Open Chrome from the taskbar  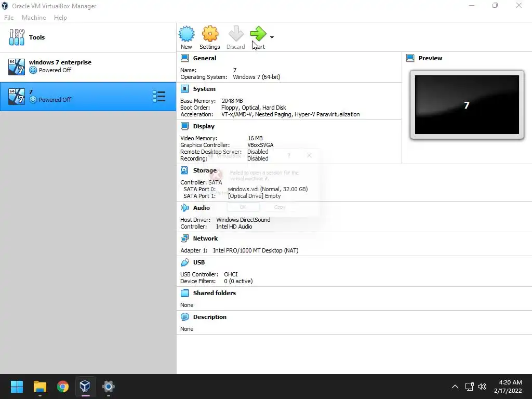(62, 387)
